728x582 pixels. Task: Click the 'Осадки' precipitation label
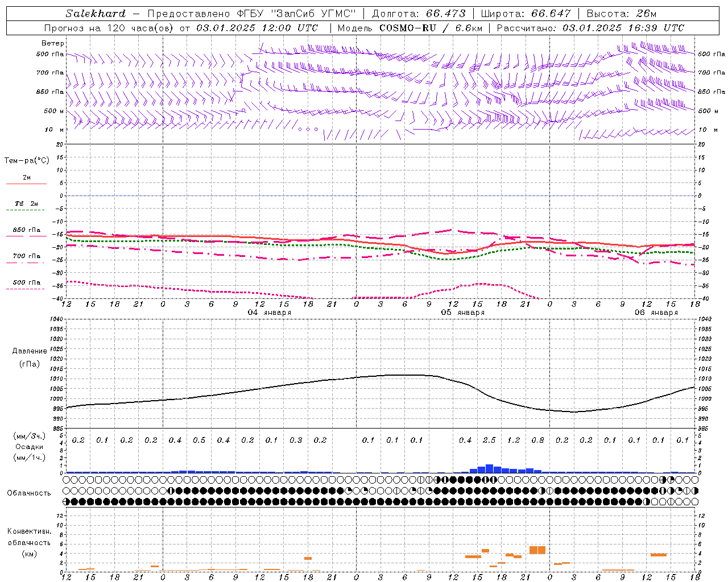pos(30,447)
